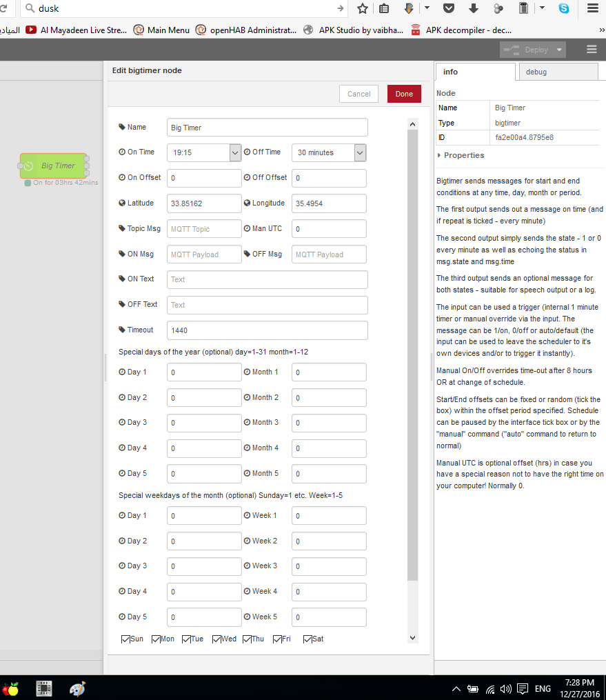The image size is (606, 700).
Task: Select the info tab
Action: coord(475,72)
